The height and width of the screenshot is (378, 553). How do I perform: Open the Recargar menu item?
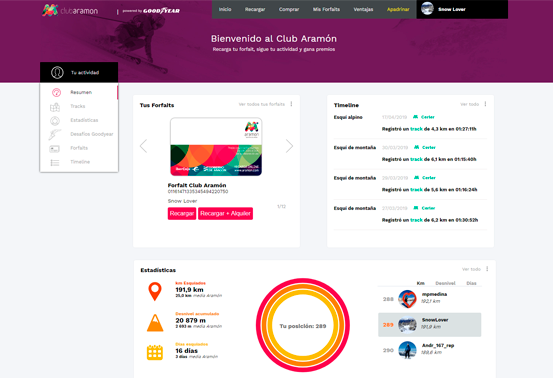[x=255, y=9]
